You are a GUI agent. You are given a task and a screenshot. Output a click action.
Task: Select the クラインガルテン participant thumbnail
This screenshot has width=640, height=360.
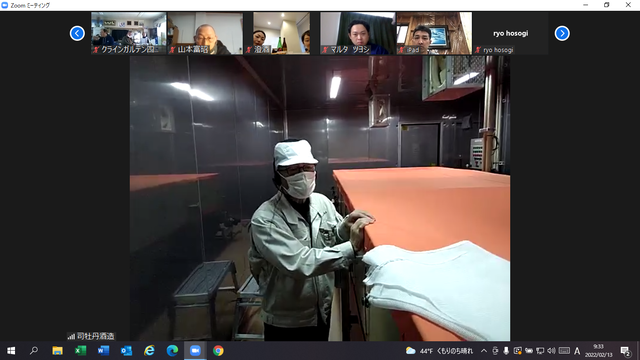pyautogui.click(x=129, y=33)
